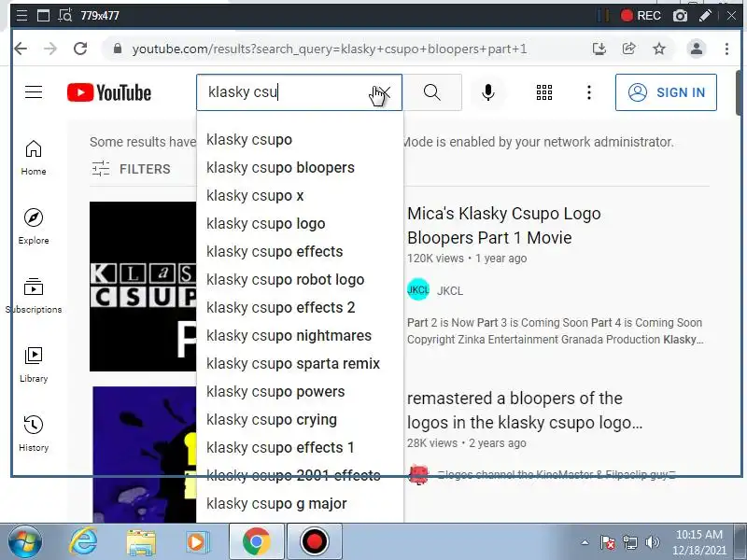Switch to the screen recorder taskbar button
This screenshot has height=560, width=747.
click(314, 542)
